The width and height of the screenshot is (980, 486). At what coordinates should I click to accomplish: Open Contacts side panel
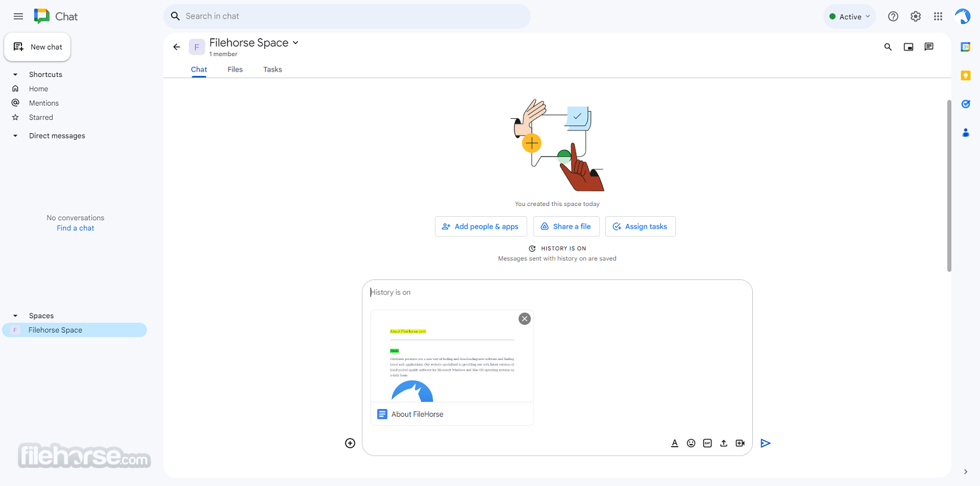pos(966,133)
